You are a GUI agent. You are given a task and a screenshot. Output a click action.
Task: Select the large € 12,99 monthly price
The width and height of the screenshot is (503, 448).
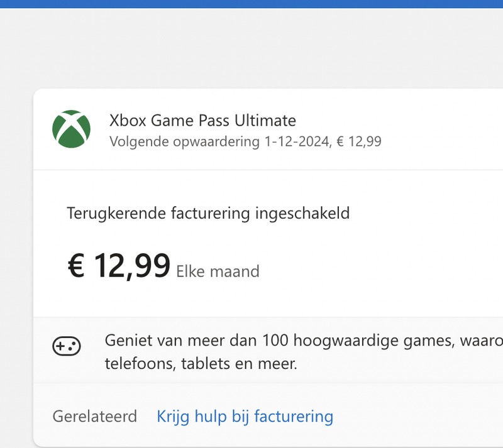[x=119, y=266]
